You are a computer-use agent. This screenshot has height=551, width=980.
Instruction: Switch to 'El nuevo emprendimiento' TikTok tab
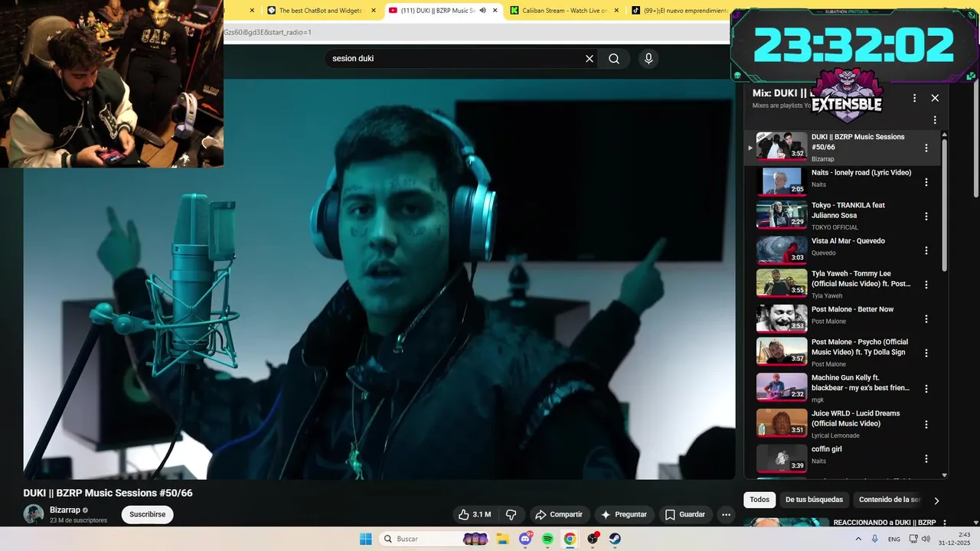coord(680,11)
